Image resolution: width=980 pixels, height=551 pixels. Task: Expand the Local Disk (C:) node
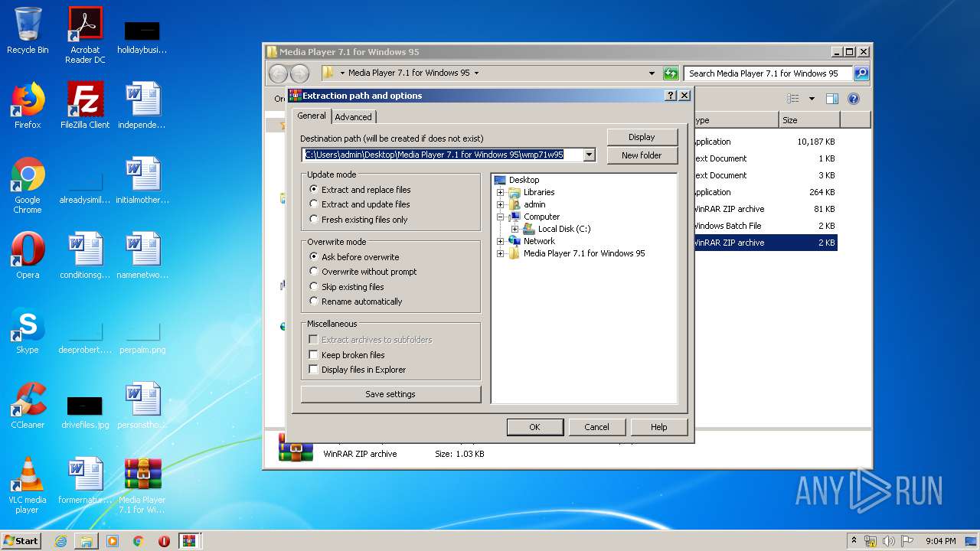[515, 229]
